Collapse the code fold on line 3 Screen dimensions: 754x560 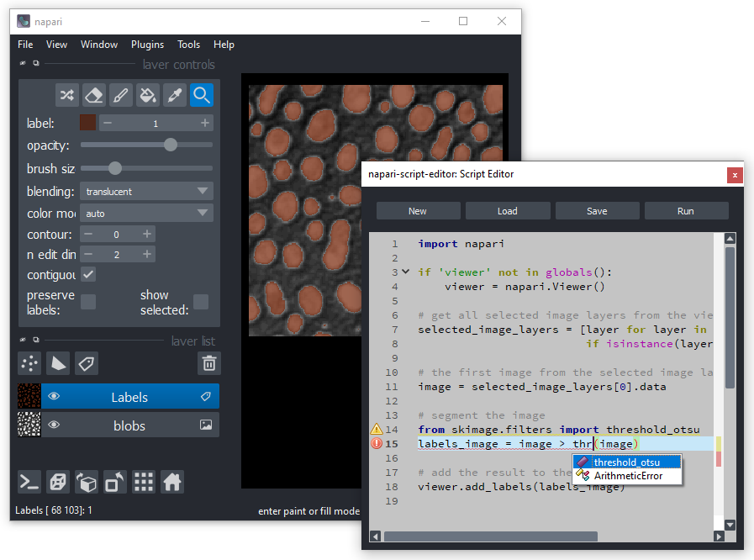(406, 272)
